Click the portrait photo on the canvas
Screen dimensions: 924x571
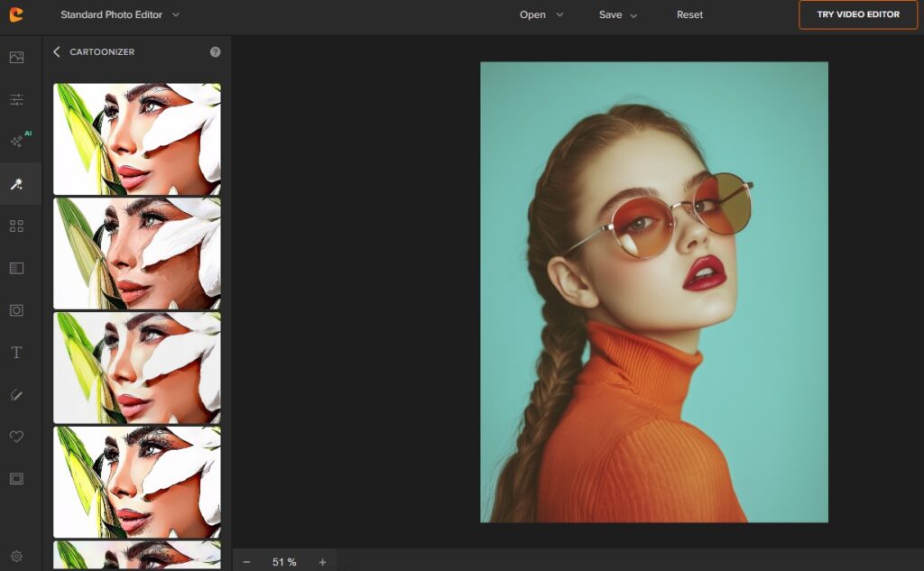654,292
